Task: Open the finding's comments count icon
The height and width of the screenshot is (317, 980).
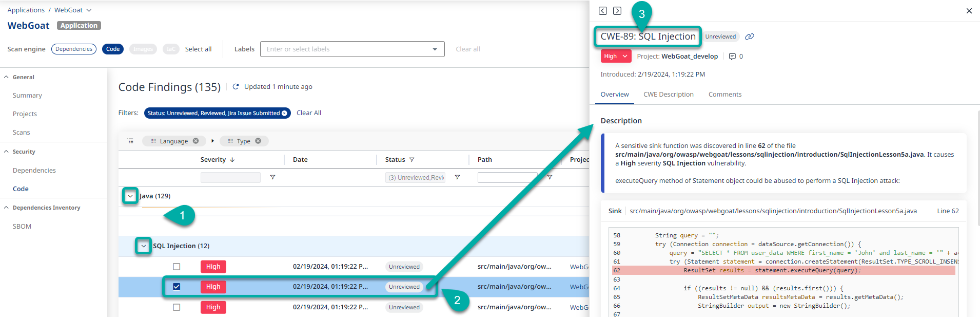Action: click(732, 57)
